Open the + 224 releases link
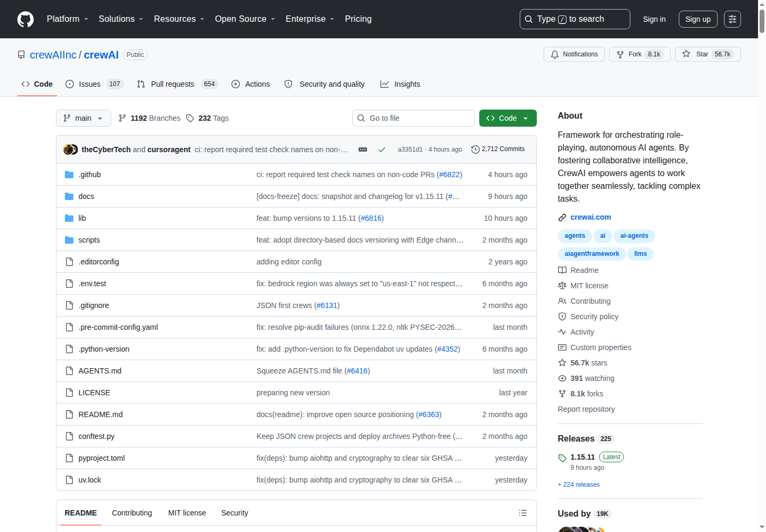The width and height of the screenshot is (766, 532). pos(579,485)
